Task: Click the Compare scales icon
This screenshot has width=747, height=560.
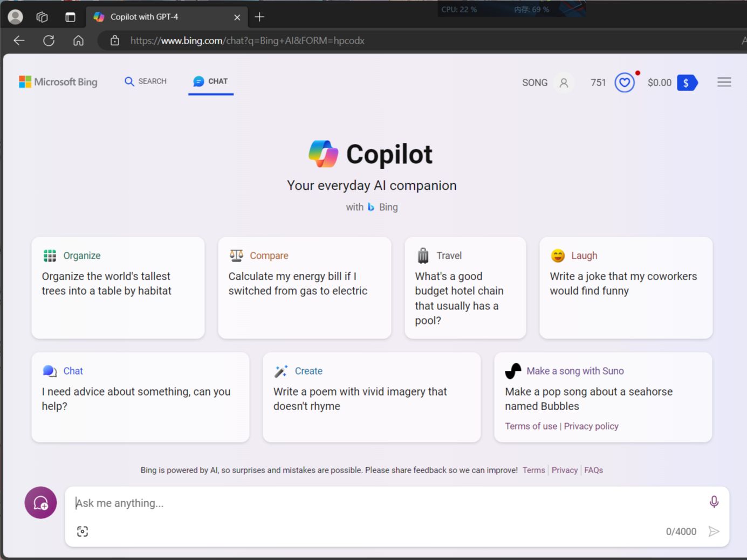Action: click(236, 255)
